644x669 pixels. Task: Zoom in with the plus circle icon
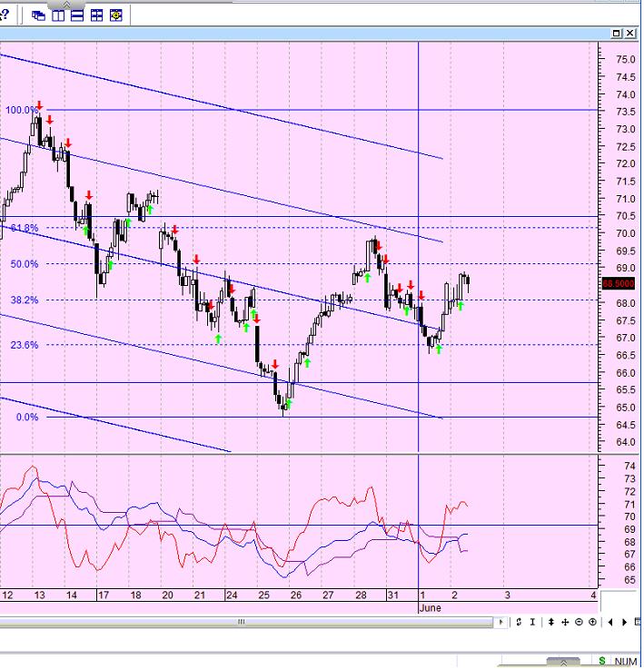click(592, 622)
